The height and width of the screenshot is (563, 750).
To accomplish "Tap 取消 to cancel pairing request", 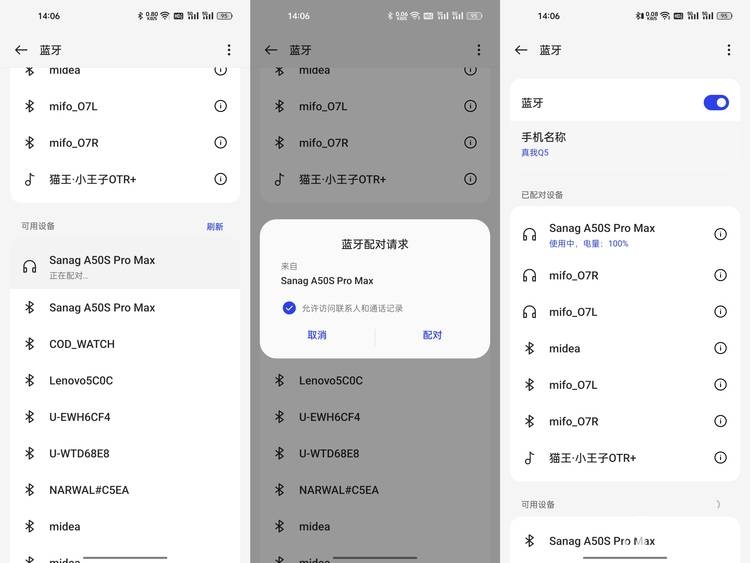I will 317,335.
